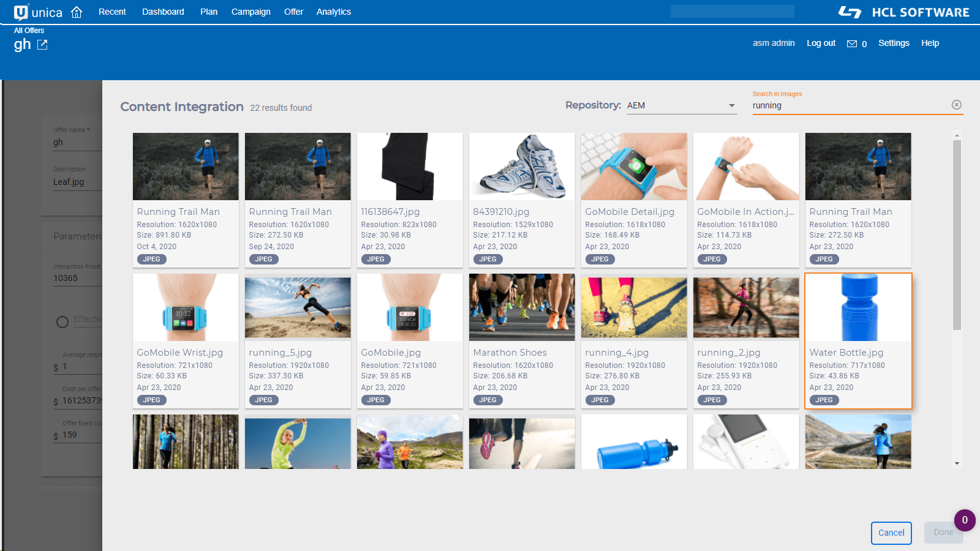Open the Analytics menu
Viewport: 980px width, 551px height.
[333, 12]
